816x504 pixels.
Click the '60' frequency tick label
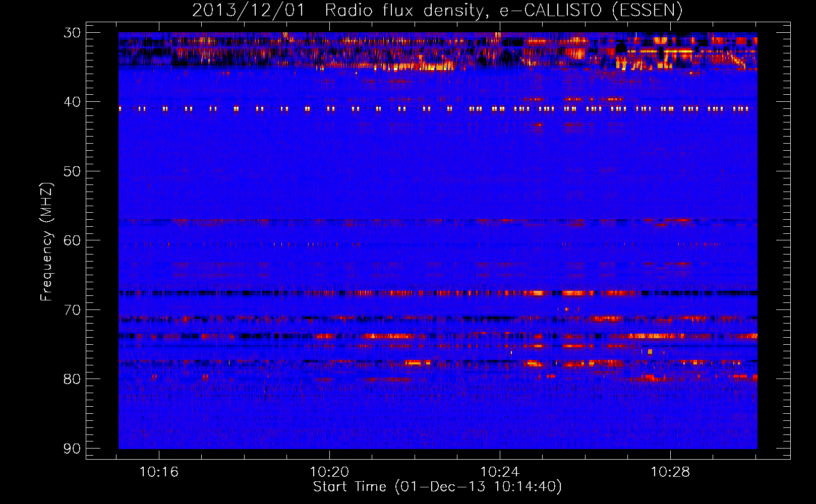pyautogui.click(x=72, y=240)
